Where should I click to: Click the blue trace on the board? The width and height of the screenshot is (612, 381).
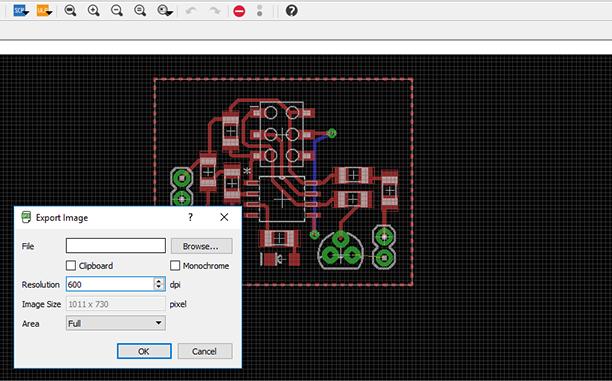tap(315, 183)
